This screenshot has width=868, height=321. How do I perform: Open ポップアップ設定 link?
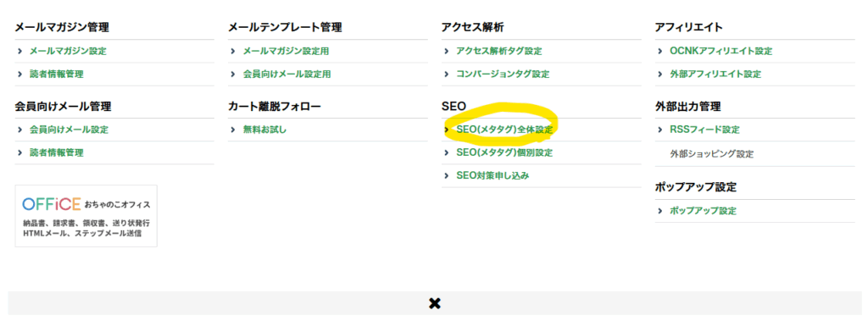(x=703, y=211)
